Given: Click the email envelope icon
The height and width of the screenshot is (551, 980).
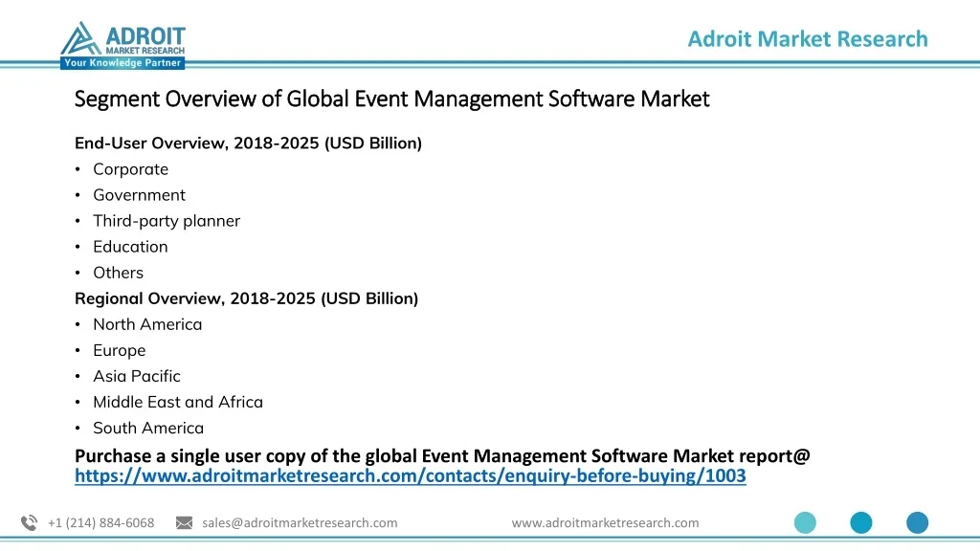Looking at the screenshot, I should pos(185,523).
